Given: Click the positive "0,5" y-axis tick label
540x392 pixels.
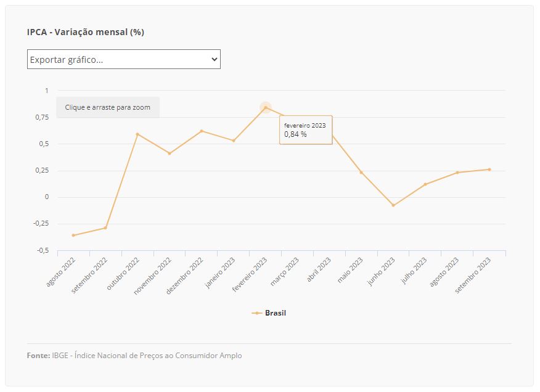Looking at the screenshot, I should click(44, 144).
